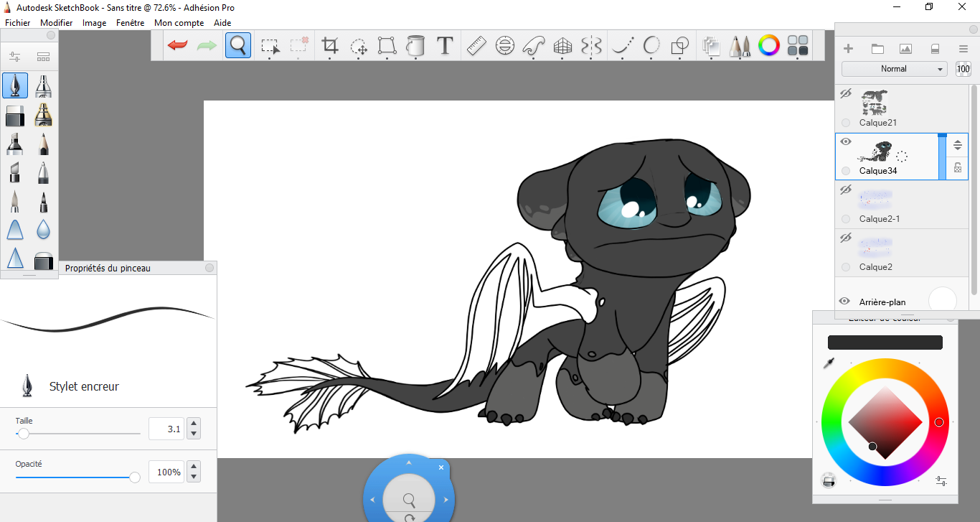980x522 pixels.
Task: Show the hidden Calque2-1 layer
Action: click(845, 190)
